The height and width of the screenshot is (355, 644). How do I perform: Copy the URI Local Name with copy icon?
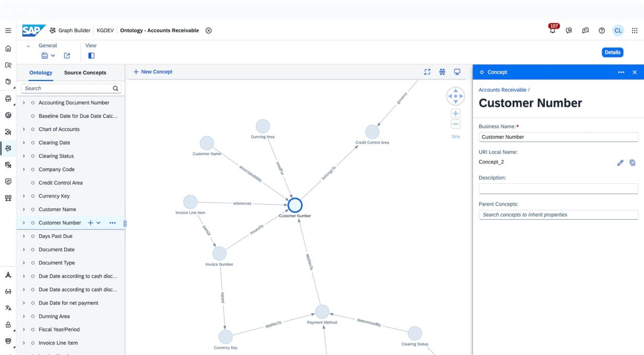point(632,163)
